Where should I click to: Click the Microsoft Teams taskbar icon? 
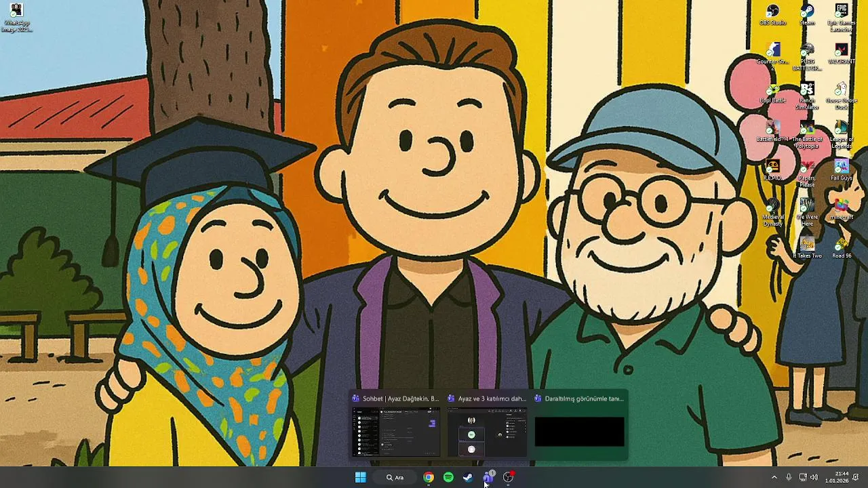(x=488, y=477)
